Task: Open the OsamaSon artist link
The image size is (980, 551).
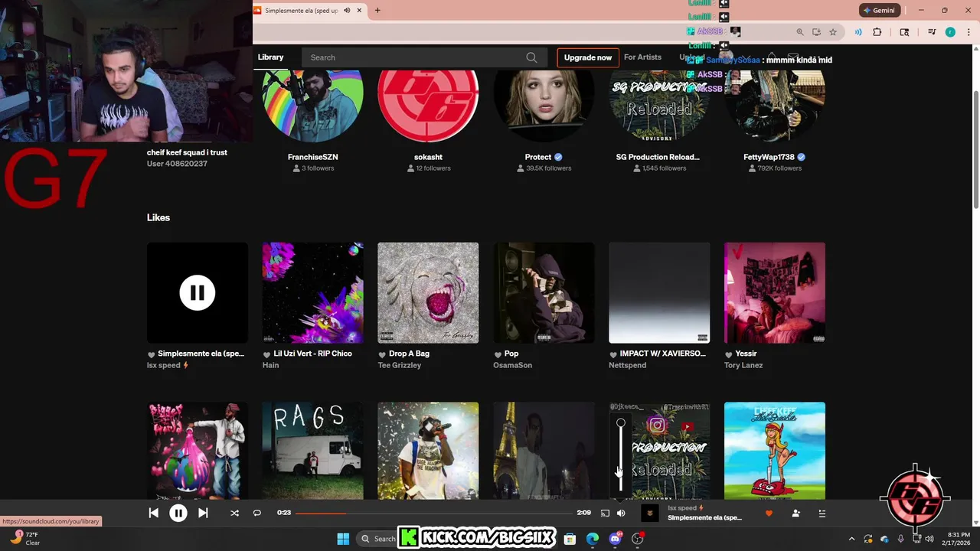Action: click(513, 365)
